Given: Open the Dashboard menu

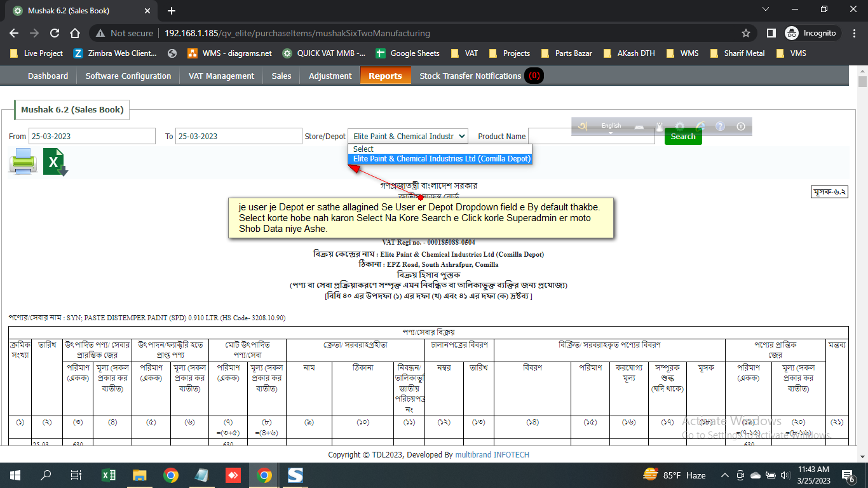Looking at the screenshot, I should 48,76.
